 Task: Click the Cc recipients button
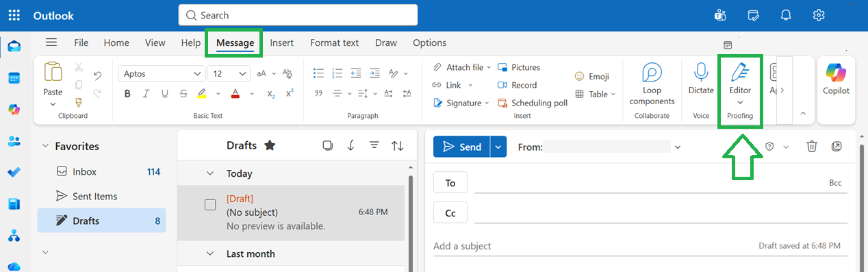click(x=450, y=213)
